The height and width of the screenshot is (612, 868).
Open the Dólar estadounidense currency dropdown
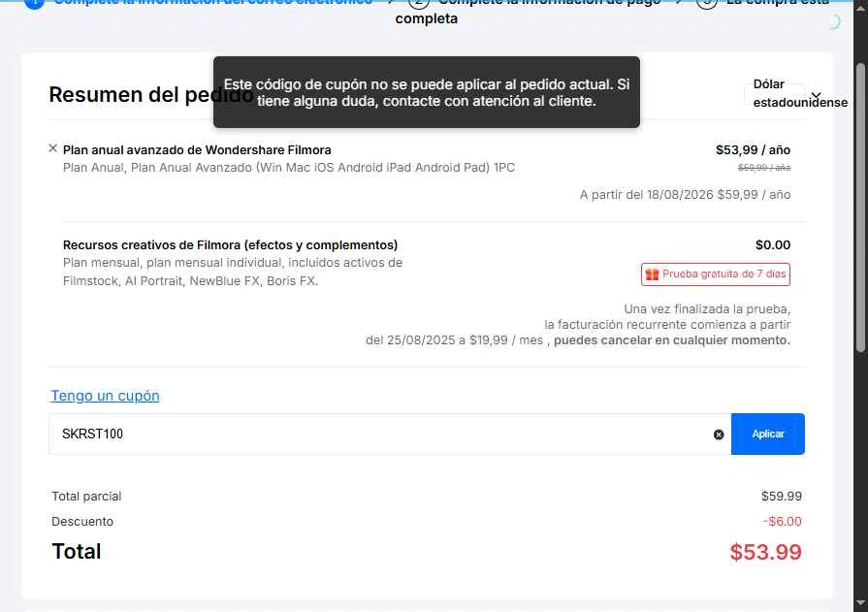[x=798, y=93]
